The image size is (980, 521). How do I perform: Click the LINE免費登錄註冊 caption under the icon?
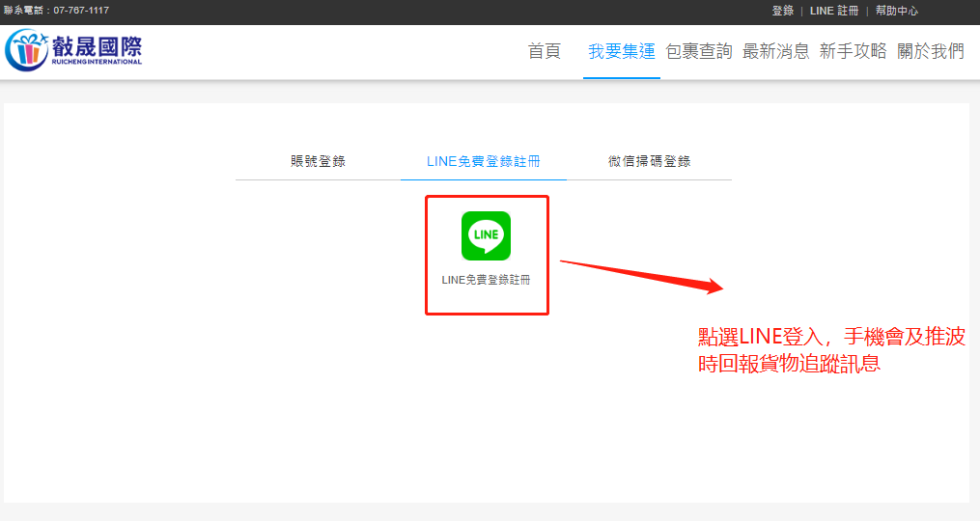coord(486,280)
